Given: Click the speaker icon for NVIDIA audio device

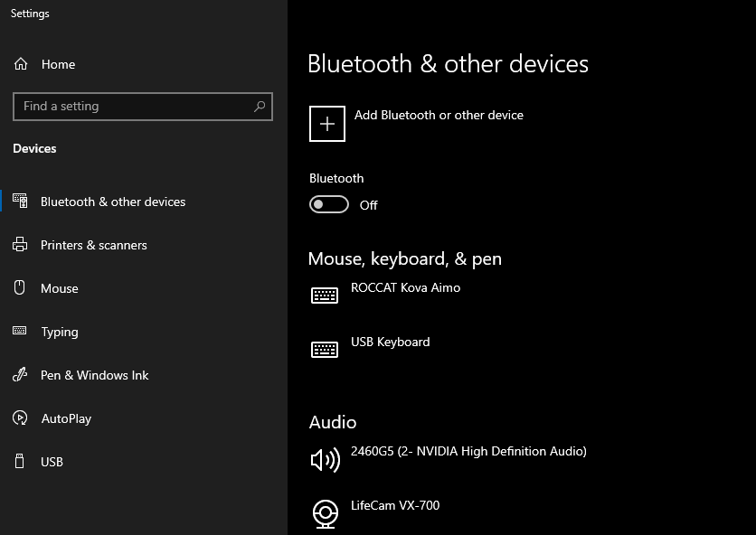Looking at the screenshot, I should (x=324, y=459).
